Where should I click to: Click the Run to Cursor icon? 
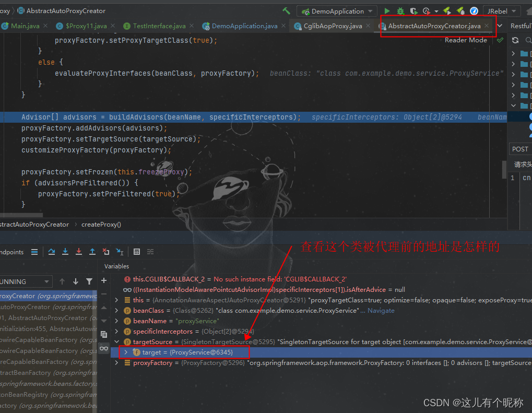click(x=120, y=252)
